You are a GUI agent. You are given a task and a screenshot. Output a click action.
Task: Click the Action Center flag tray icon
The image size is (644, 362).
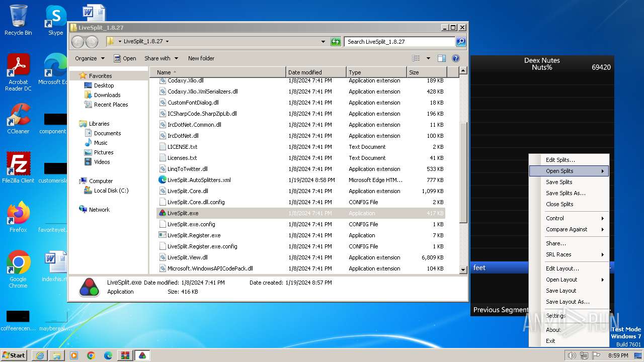coord(596,355)
